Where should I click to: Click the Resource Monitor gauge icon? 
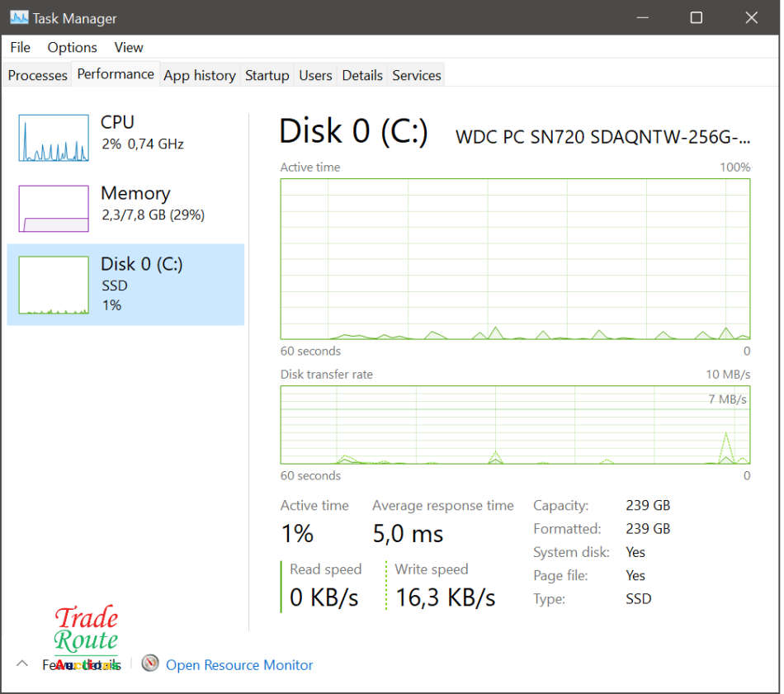149,663
